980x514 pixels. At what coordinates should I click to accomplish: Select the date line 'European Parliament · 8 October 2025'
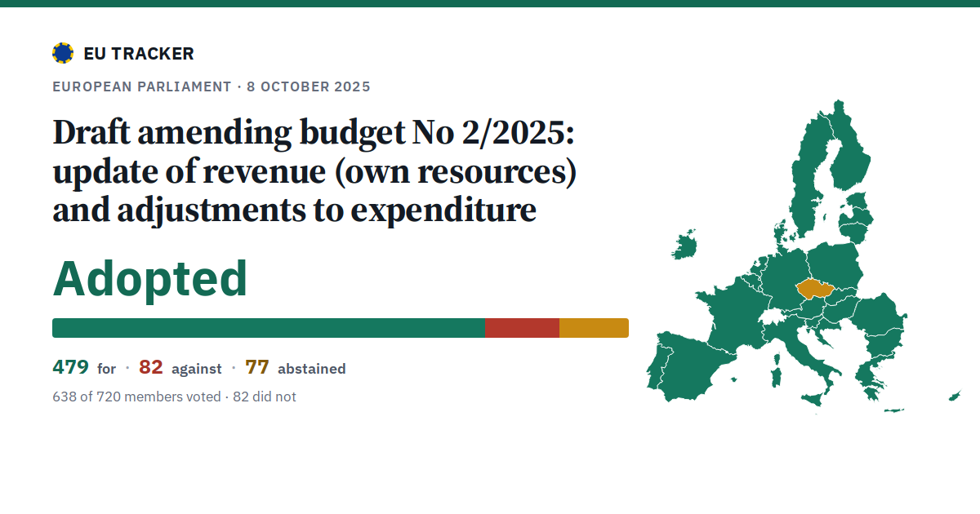pos(212,86)
